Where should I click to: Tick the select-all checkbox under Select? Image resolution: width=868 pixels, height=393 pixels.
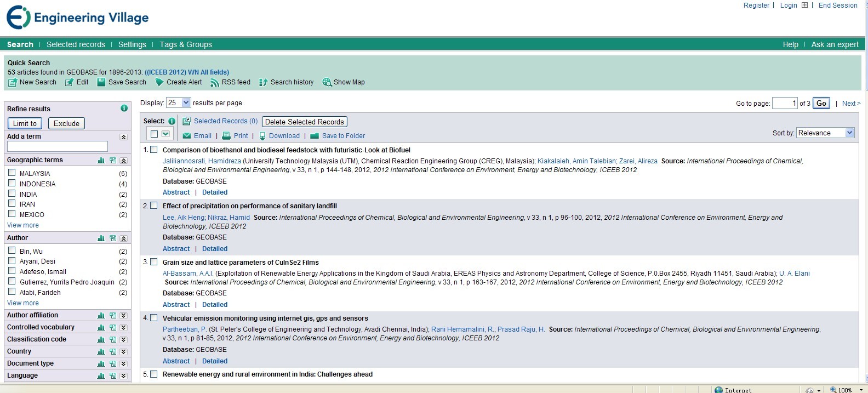[154, 134]
